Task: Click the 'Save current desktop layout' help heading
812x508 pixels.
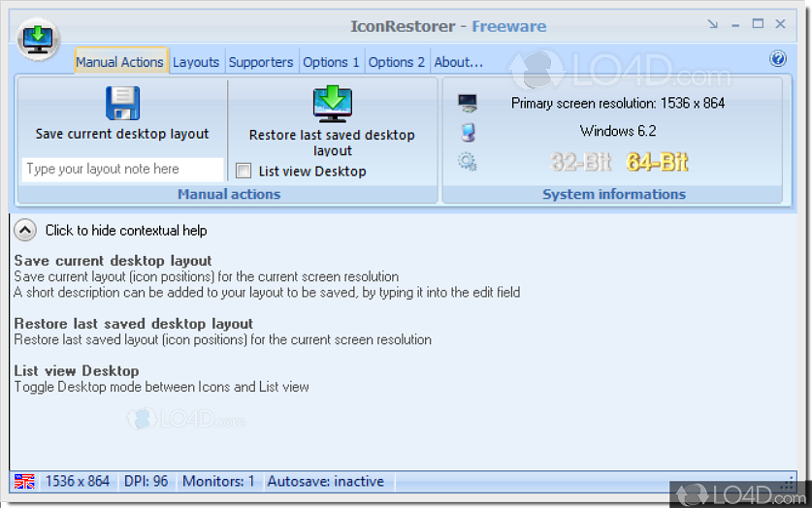Action: pyautogui.click(x=113, y=261)
